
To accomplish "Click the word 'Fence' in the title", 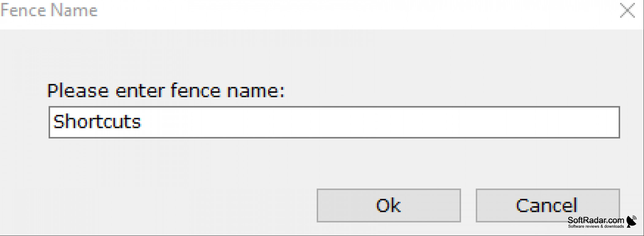I will tap(23, 10).
